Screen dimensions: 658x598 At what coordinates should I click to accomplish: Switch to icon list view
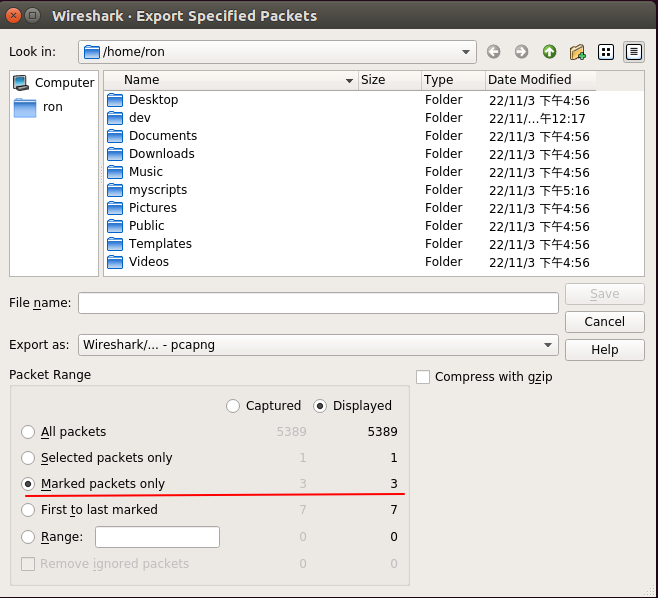[x=606, y=52]
